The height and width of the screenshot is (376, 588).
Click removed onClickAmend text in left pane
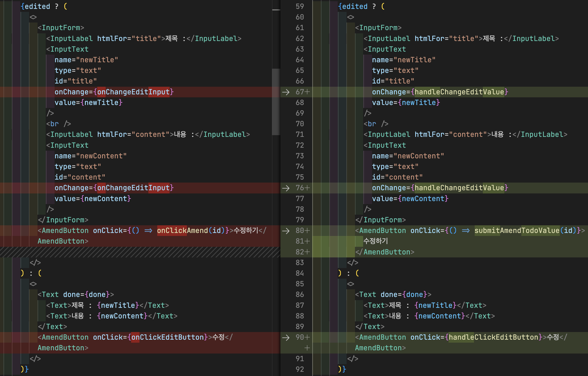(x=182, y=231)
